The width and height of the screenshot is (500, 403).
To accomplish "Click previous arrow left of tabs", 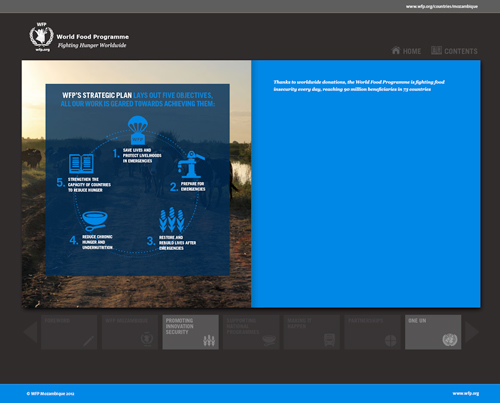I will click(30, 332).
